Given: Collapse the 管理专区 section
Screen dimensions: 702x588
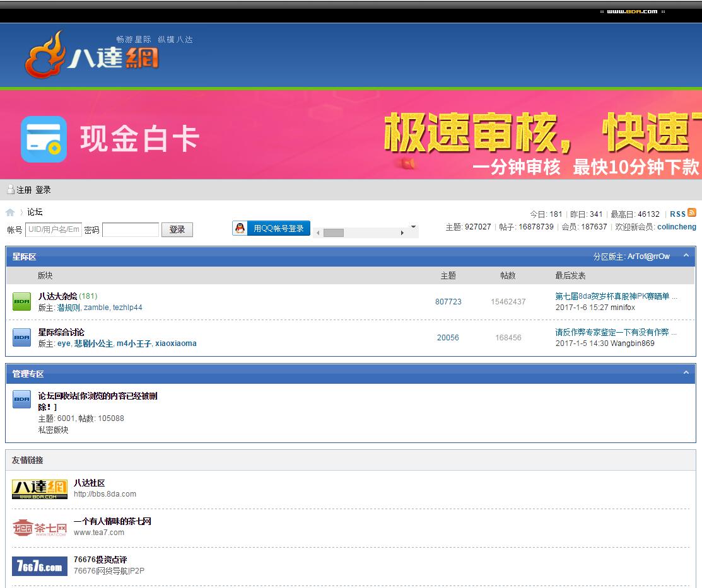Looking at the screenshot, I should 686,373.
